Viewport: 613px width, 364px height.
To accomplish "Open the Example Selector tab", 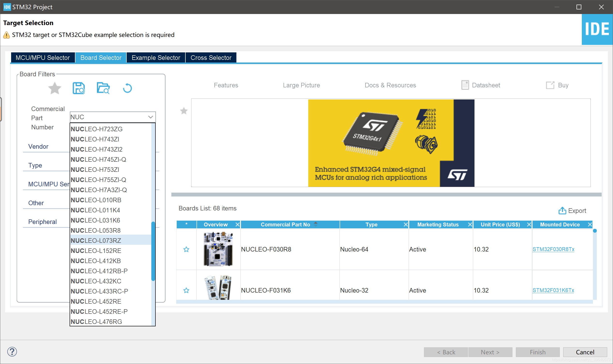I will 156,58.
